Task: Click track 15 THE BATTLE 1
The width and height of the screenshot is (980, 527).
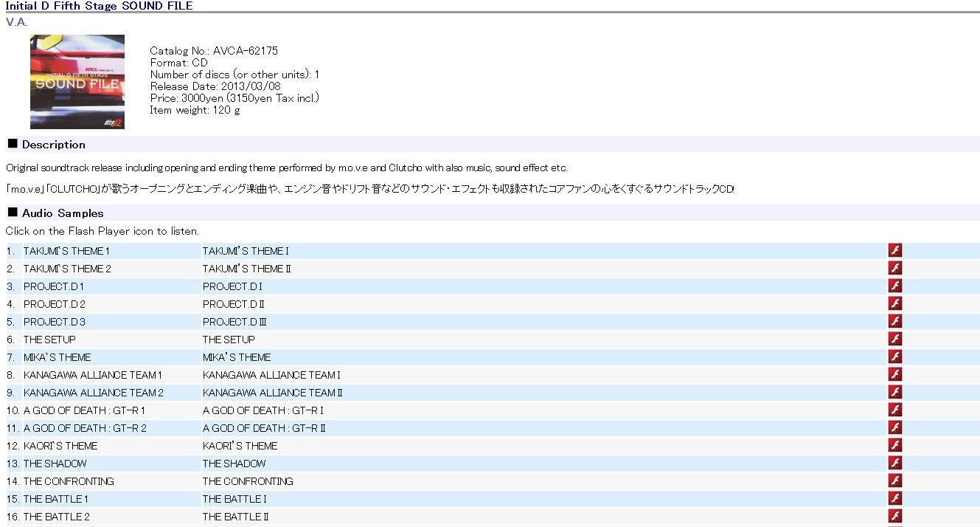Action: pyautogui.click(x=56, y=499)
